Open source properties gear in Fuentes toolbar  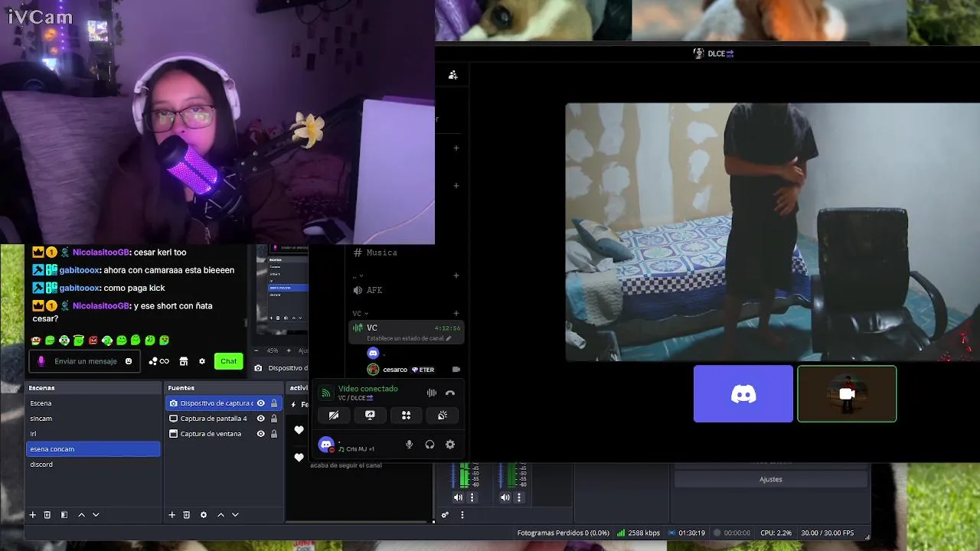(x=204, y=515)
